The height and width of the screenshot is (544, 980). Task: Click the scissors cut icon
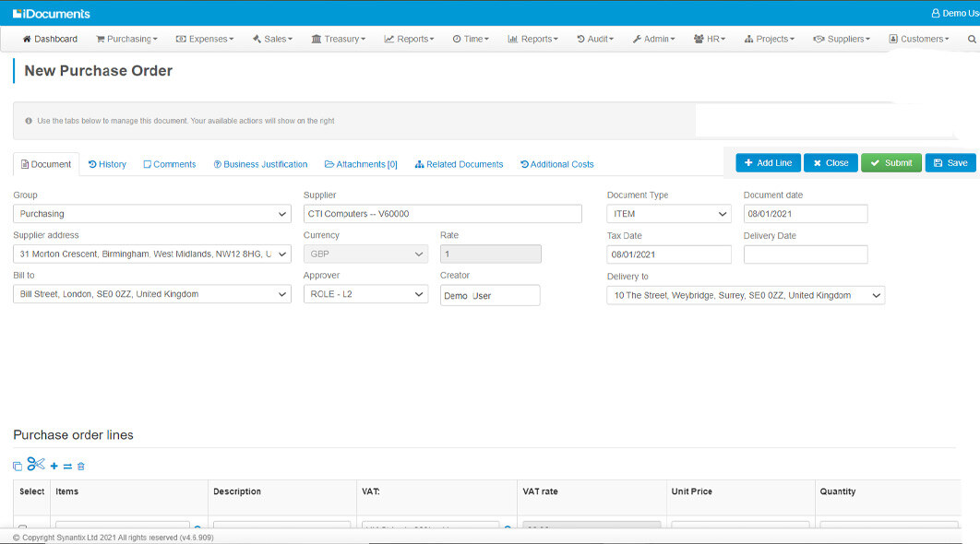point(36,464)
